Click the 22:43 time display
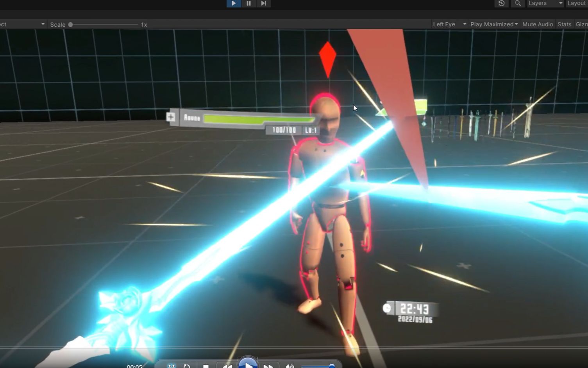Screen dimensions: 588x368 pos(415,309)
